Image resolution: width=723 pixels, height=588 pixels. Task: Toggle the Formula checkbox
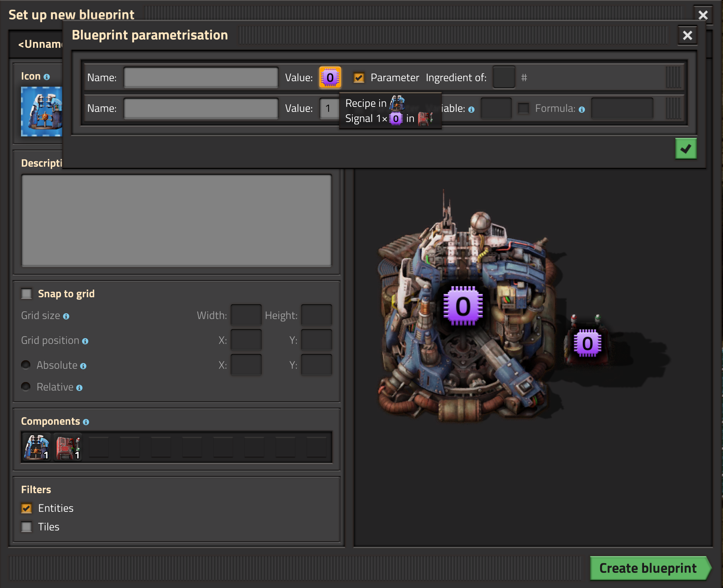tap(523, 108)
